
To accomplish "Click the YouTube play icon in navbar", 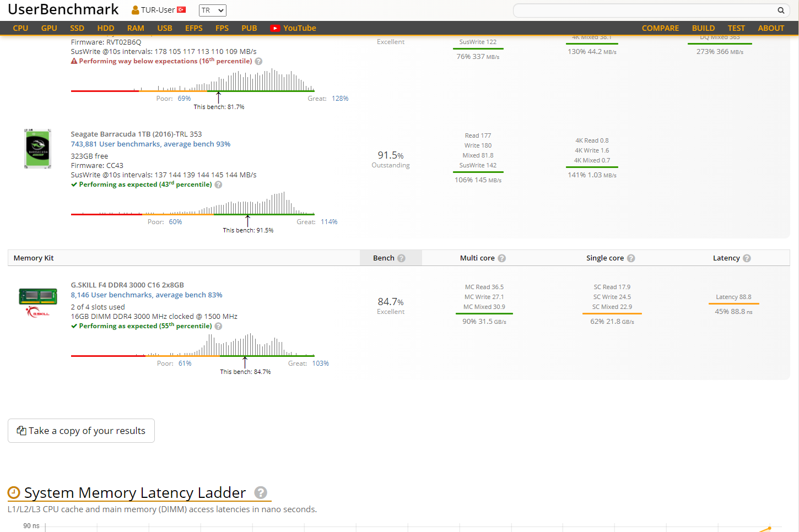I will 275,28.
